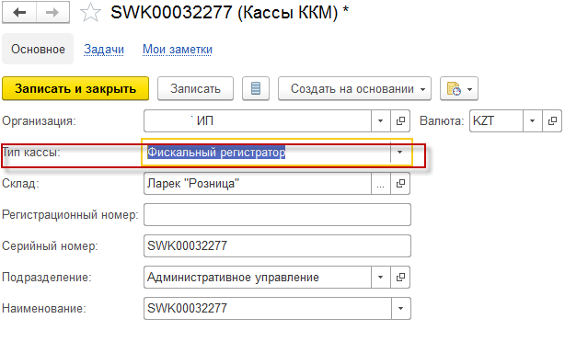588x364 pixels.
Task: Open the Мои заметки link
Action: coord(178,49)
